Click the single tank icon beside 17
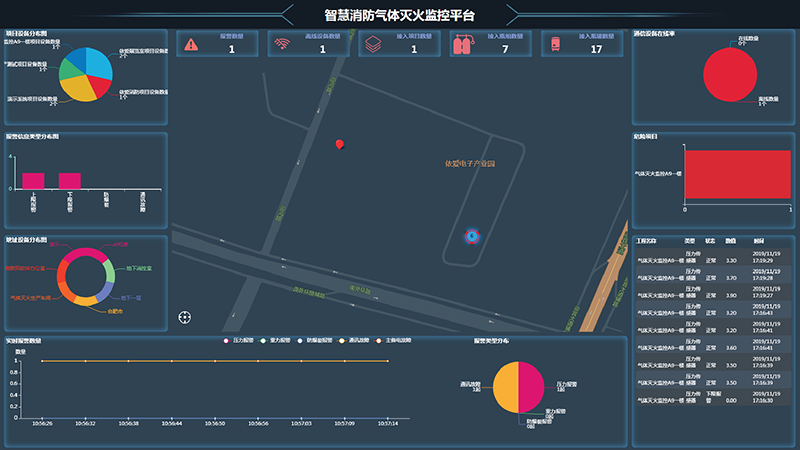Screen dimensions: 800x450 point(556,44)
